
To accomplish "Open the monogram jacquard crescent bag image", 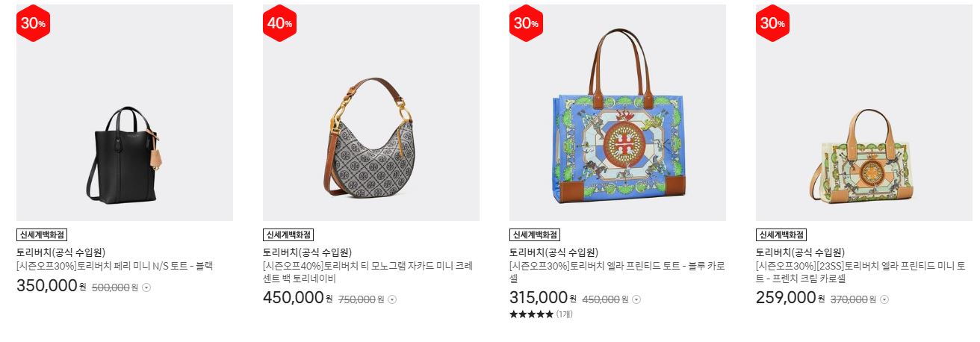I will point(371,113).
